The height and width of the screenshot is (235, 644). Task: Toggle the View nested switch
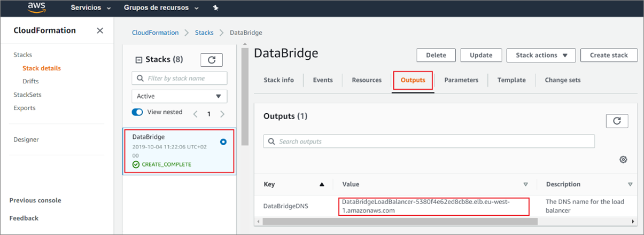pos(138,112)
